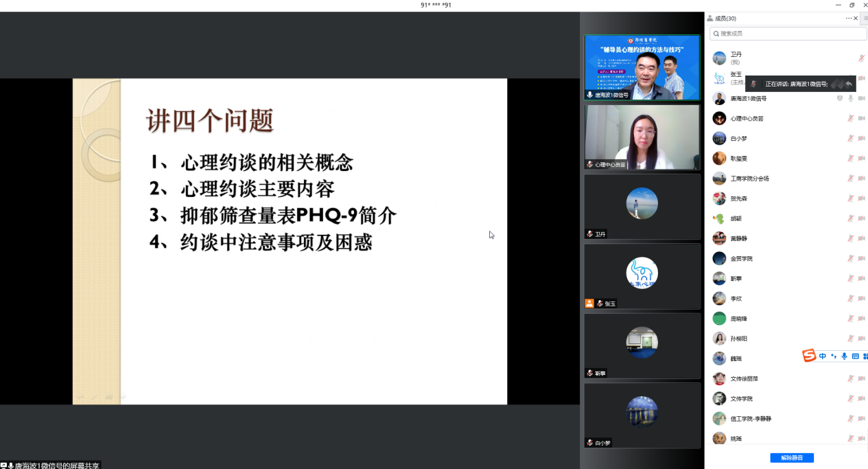
Task: Switch IME Chinese/English mode via 中 icon
Action: click(823, 356)
